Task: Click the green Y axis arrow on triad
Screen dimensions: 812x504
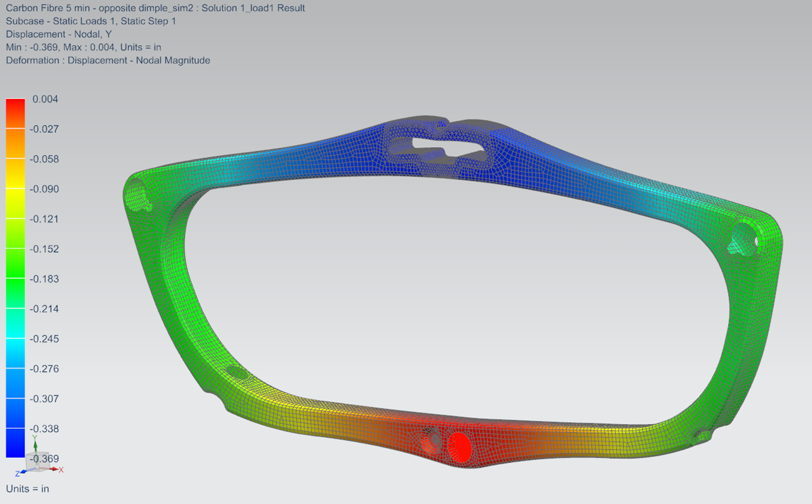Action: (x=35, y=444)
